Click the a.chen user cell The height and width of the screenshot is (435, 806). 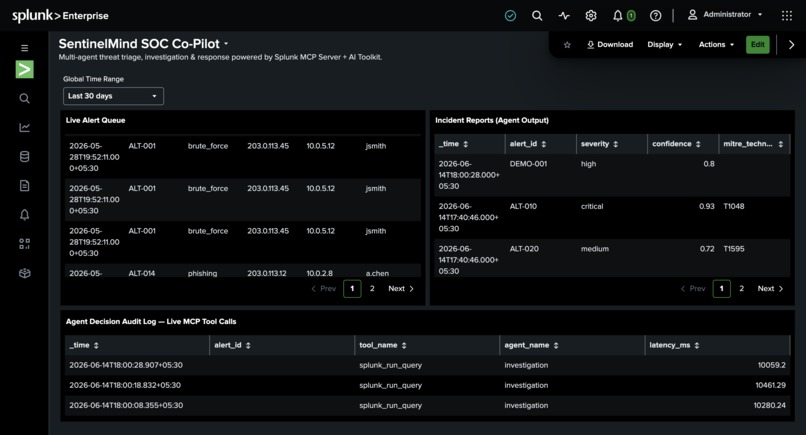[x=377, y=273]
